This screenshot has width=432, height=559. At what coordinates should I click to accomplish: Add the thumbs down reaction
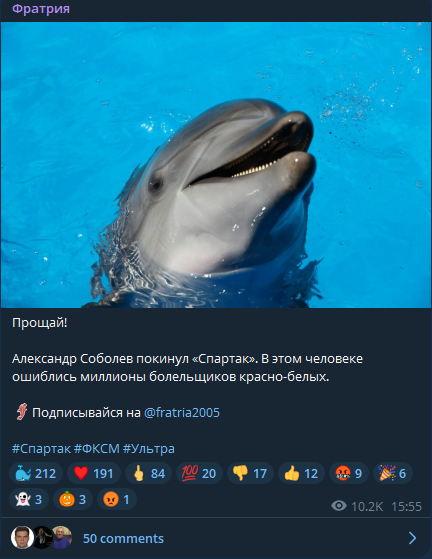[x=250, y=473]
